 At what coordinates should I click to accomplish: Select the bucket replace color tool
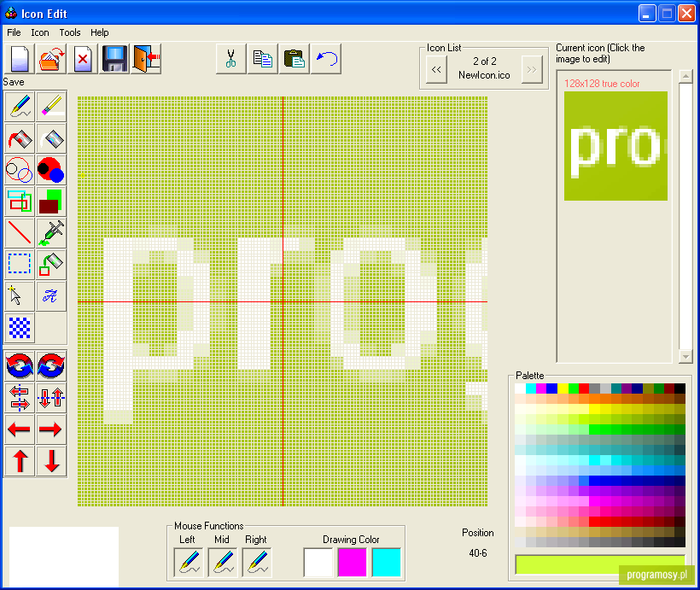[51, 265]
